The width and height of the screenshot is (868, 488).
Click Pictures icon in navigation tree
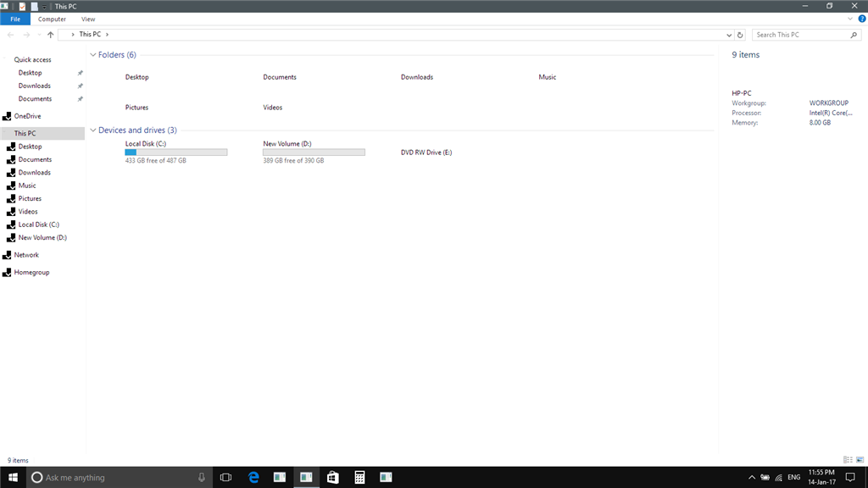(x=11, y=198)
